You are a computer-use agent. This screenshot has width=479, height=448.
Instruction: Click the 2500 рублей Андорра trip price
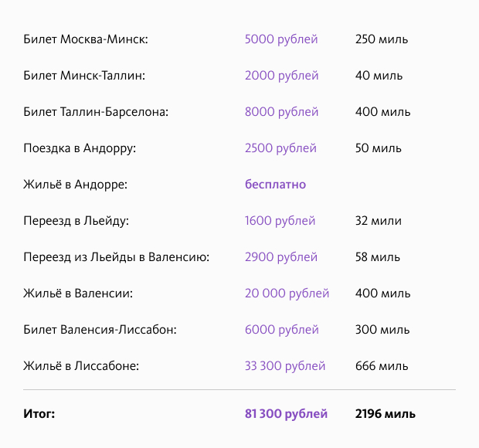click(280, 148)
